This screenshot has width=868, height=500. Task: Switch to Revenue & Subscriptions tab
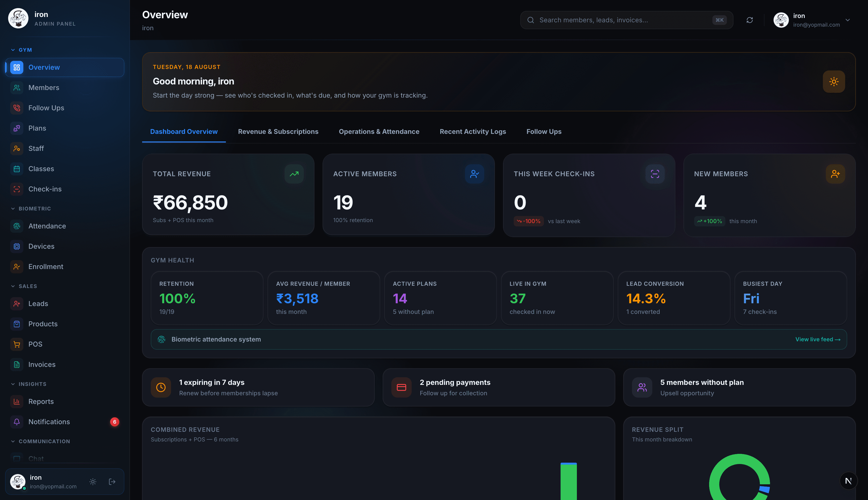pos(278,132)
